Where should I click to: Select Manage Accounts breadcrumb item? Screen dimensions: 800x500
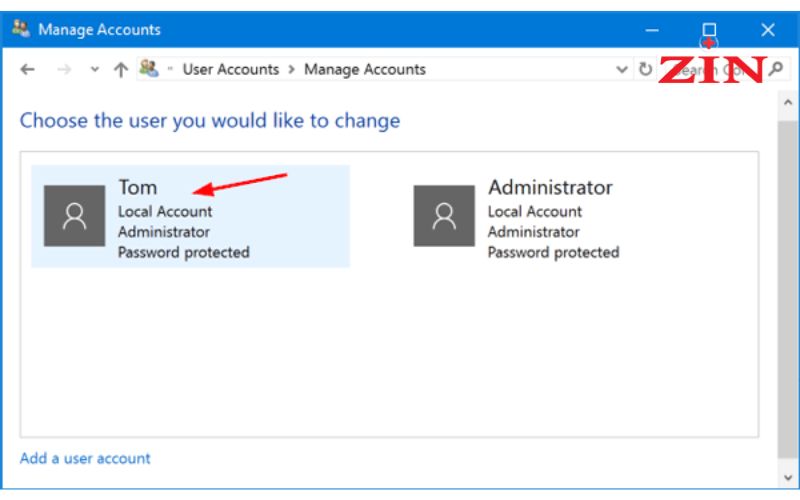point(365,69)
